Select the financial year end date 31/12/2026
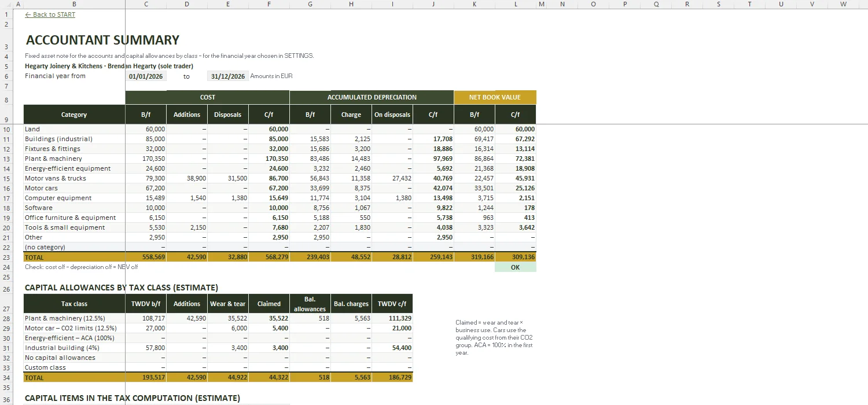 tap(228, 76)
